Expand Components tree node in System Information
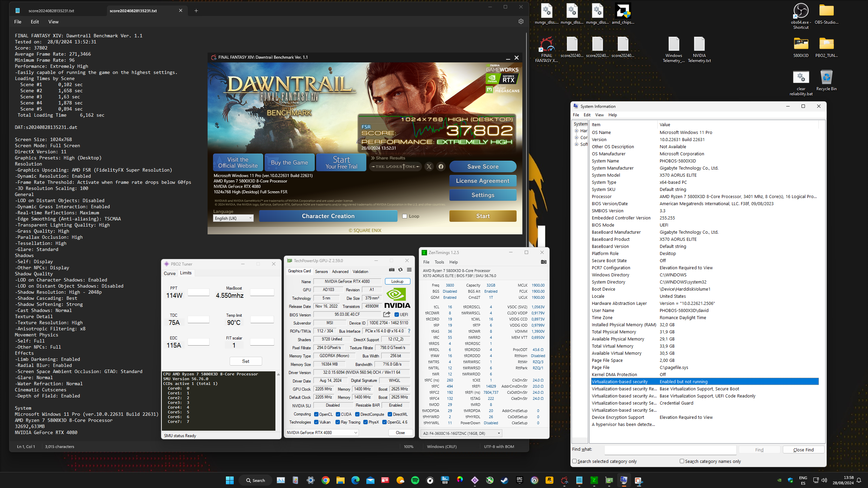Viewport: 868px width, 488px height. pos(576,138)
